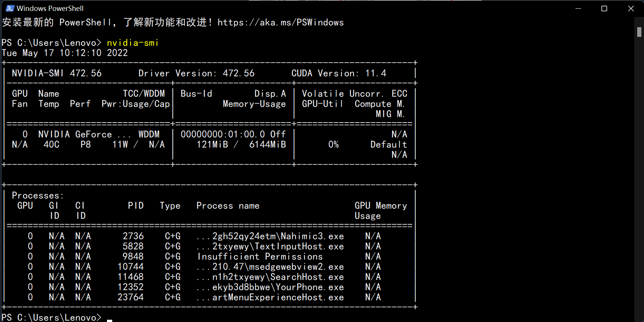Click PID 5828 in the process list
Screen dimensions: 644x322
pyautogui.click(x=133, y=247)
